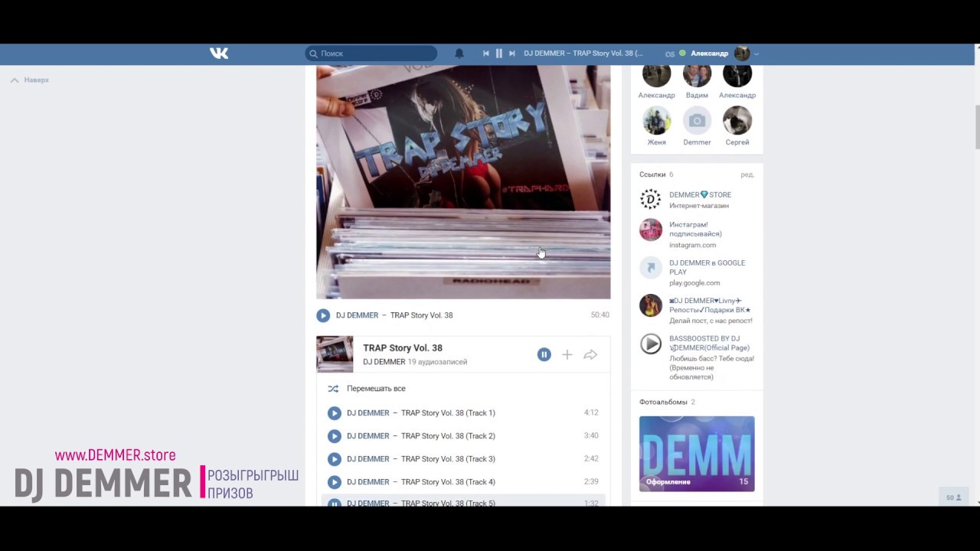The image size is (980, 551).
Task: Open the Сергей contact avatar
Action: pos(737,120)
